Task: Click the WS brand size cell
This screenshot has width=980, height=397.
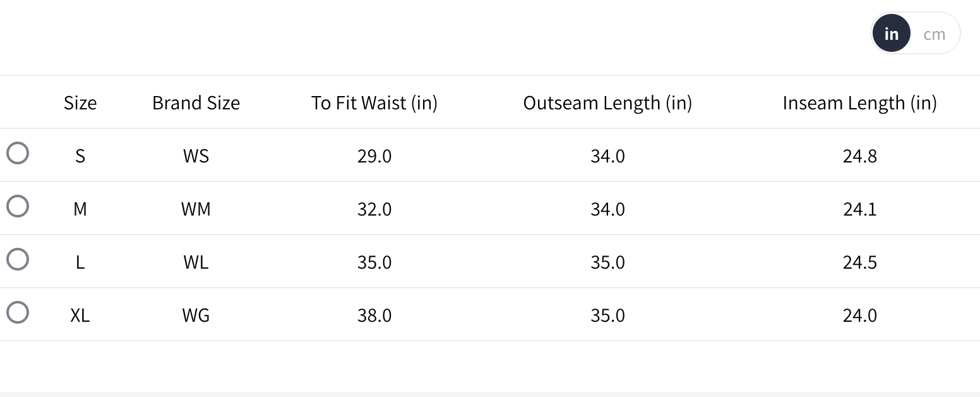Action: coord(196,156)
